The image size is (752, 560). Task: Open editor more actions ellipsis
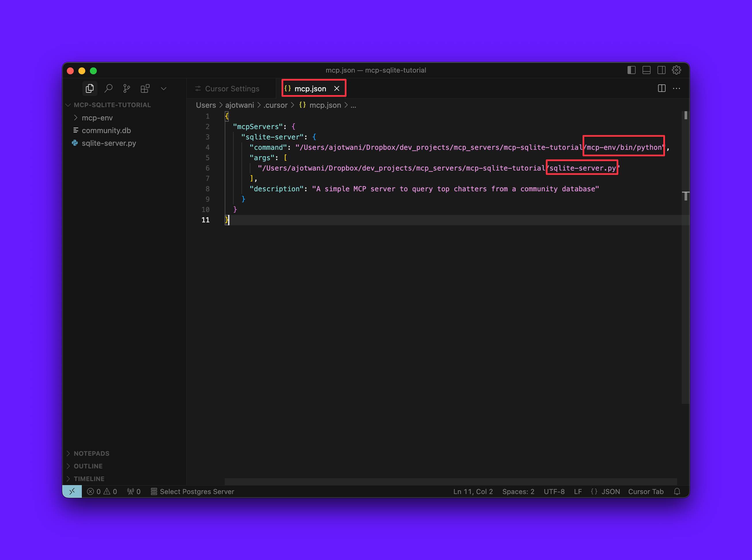point(677,88)
